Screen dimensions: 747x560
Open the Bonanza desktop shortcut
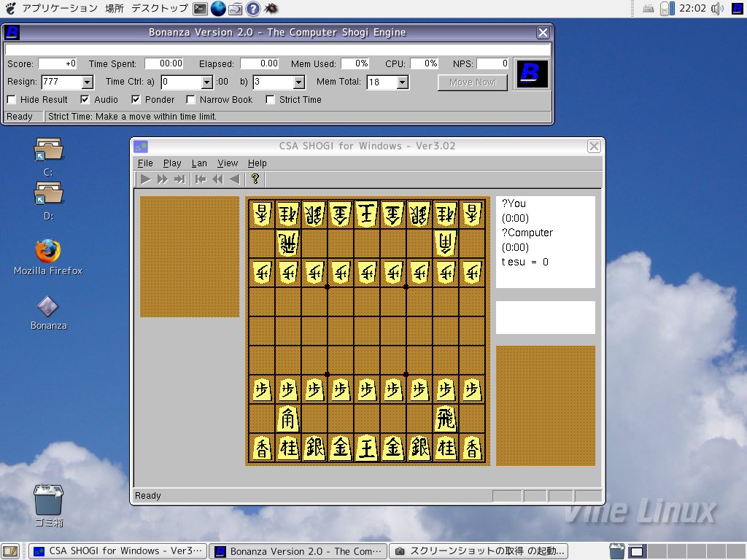[48, 307]
